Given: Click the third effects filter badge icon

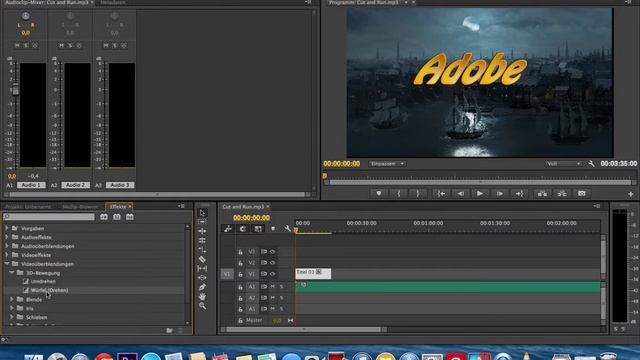Looking at the screenshot, I should pos(130,217).
